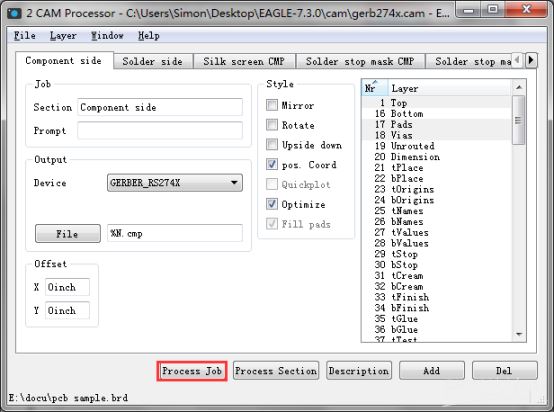Image resolution: width=554 pixels, height=412 pixels.
Task: Click the File output button
Action: 67,234
